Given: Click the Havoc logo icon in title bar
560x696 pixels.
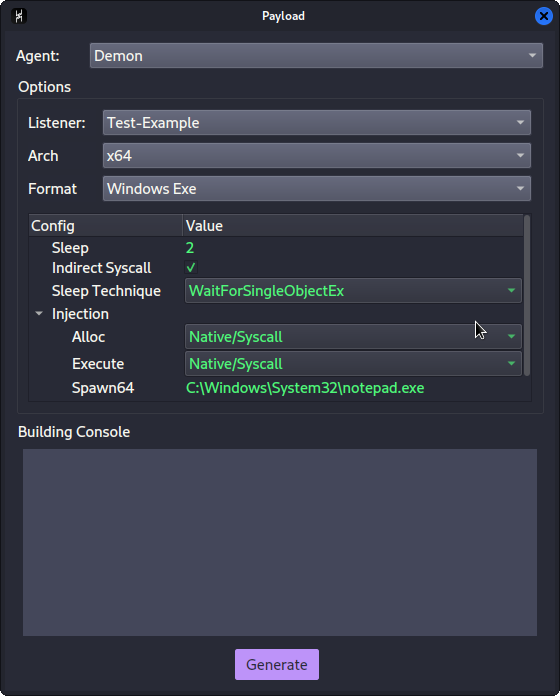Looking at the screenshot, I should coord(19,16).
